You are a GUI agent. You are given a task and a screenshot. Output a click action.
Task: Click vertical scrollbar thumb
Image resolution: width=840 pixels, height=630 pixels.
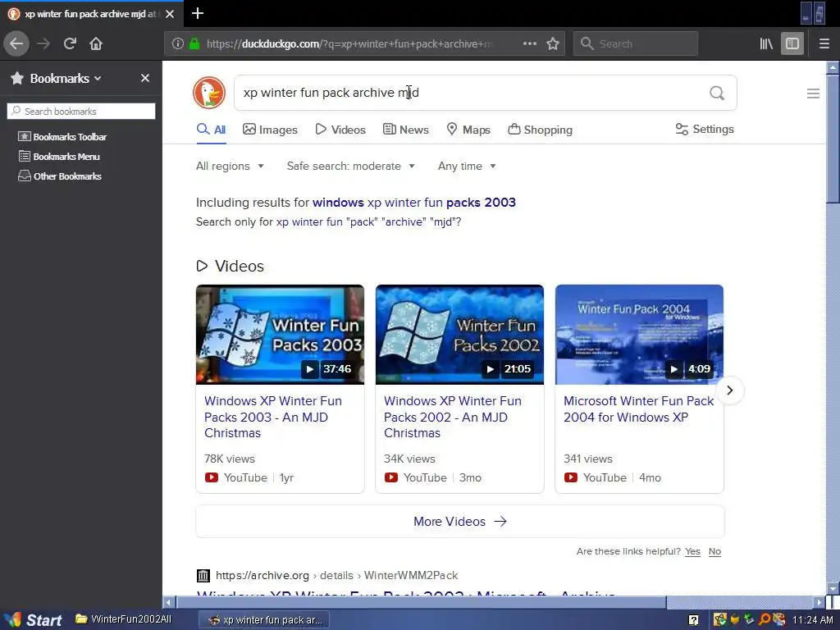833,138
